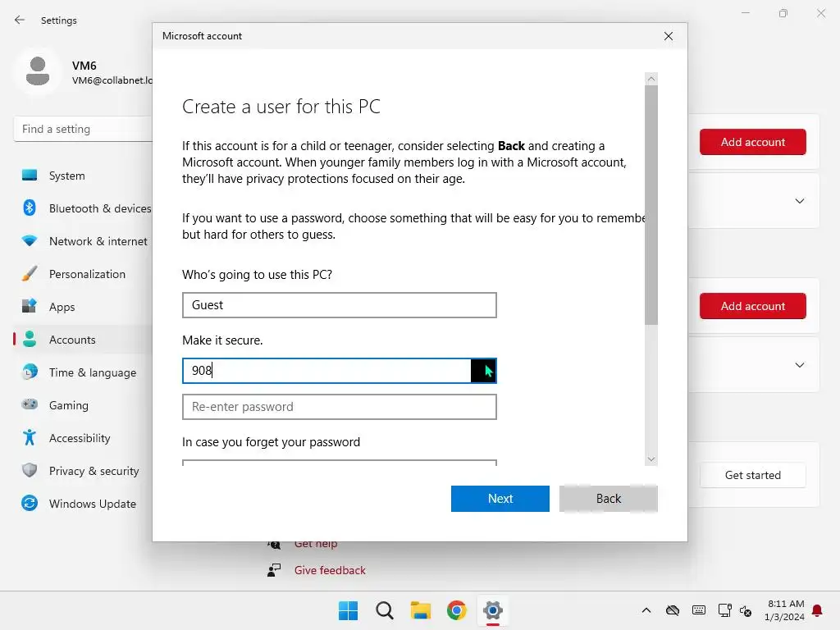Screen dimensions: 840x630
Task: Open Windows Update settings
Action: pyautogui.click(x=93, y=504)
